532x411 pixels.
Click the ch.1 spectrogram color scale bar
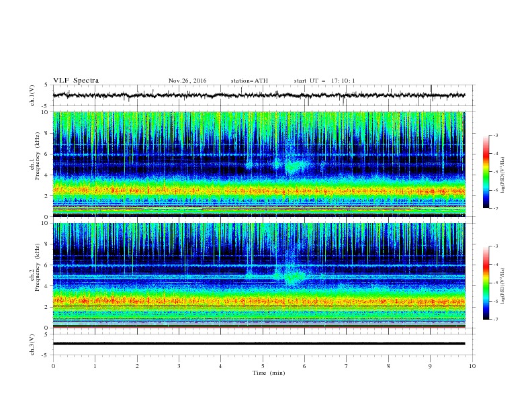point(486,172)
